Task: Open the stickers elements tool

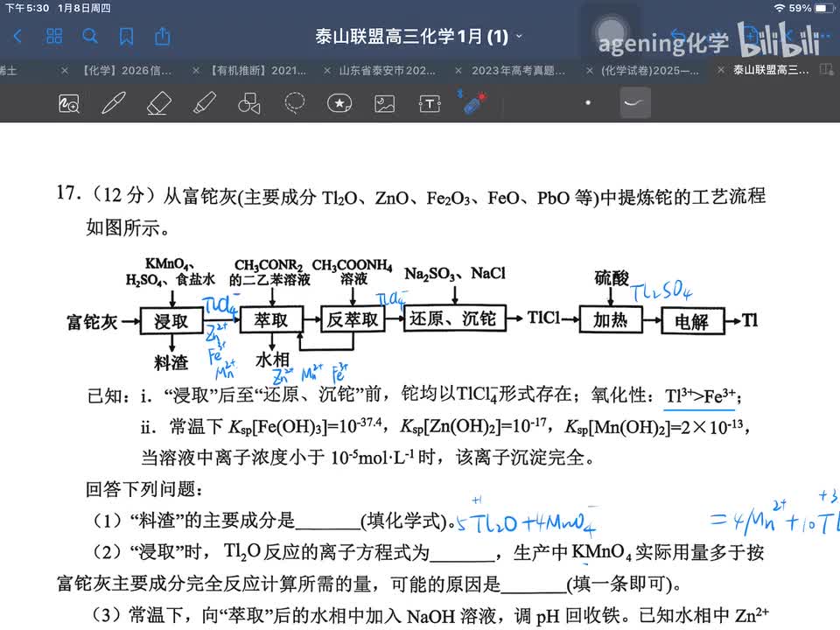Action: point(339,103)
